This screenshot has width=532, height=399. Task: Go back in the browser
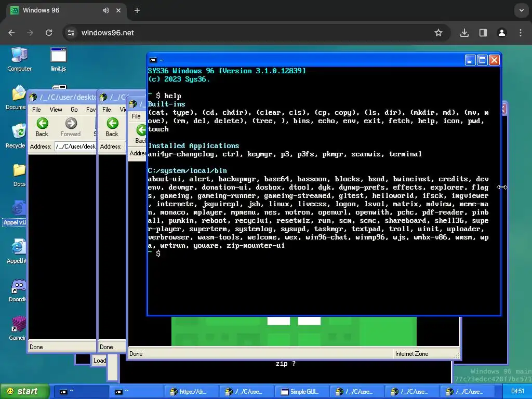coord(11,33)
